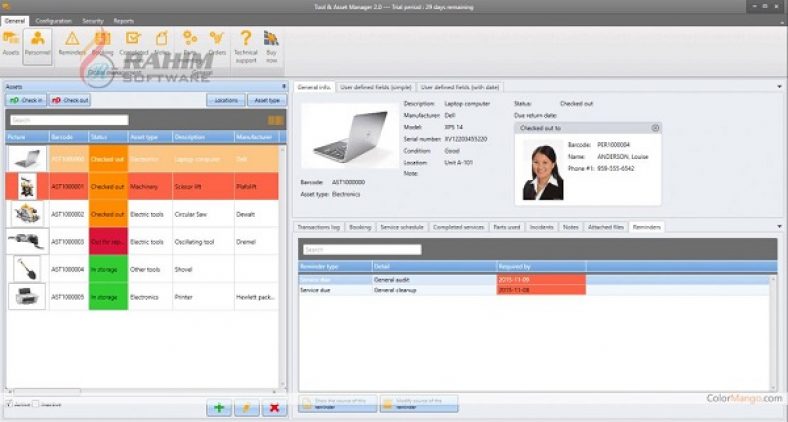
Task: Click the green plus add asset button
Action: pyautogui.click(x=219, y=408)
